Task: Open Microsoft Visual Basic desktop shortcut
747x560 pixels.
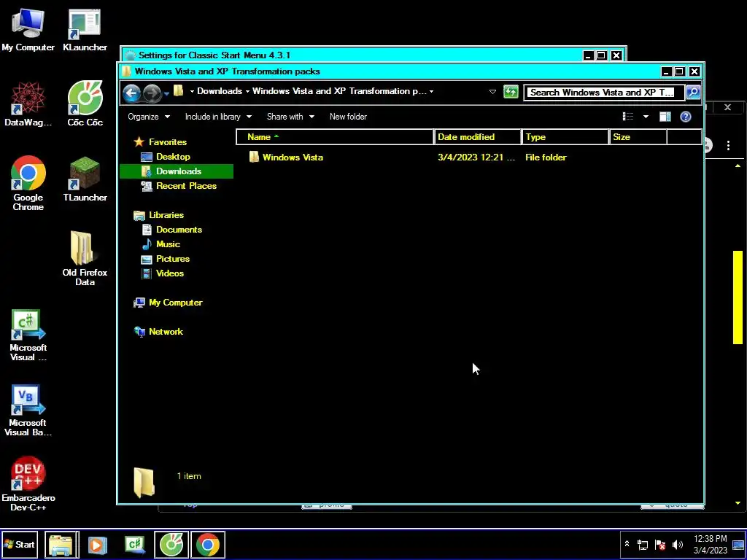Action: pyautogui.click(x=28, y=411)
